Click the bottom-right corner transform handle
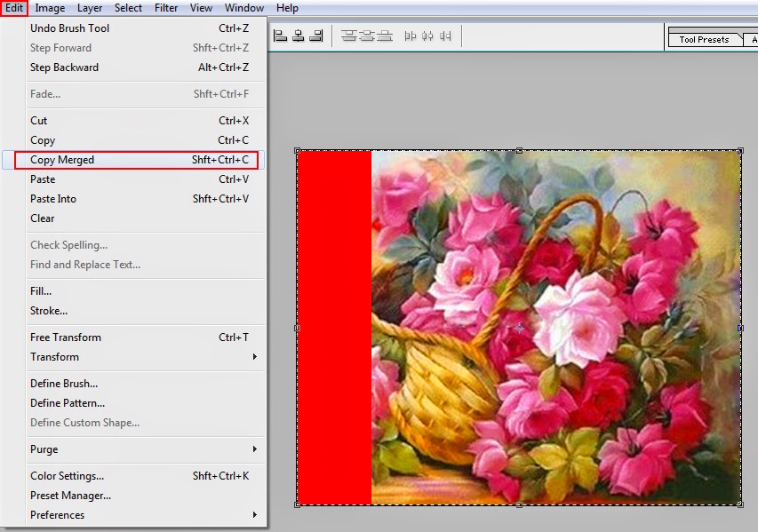Viewport: 758px width, 532px height. (x=740, y=504)
